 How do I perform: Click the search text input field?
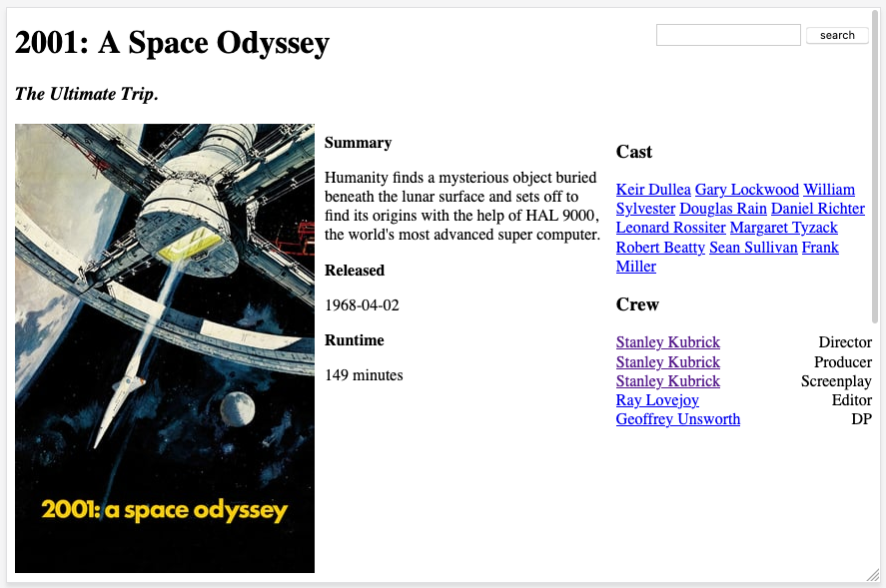pos(728,35)
